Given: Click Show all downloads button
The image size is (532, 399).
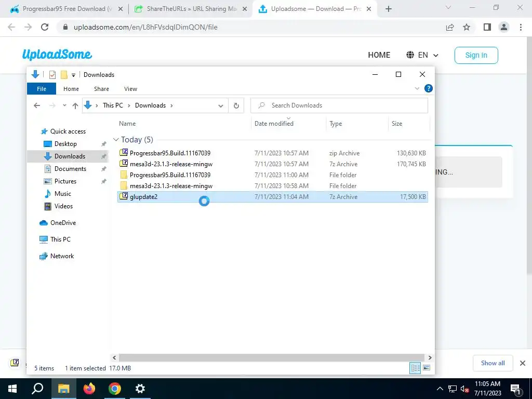Looking at the screenshot, I should pos(493,363).
